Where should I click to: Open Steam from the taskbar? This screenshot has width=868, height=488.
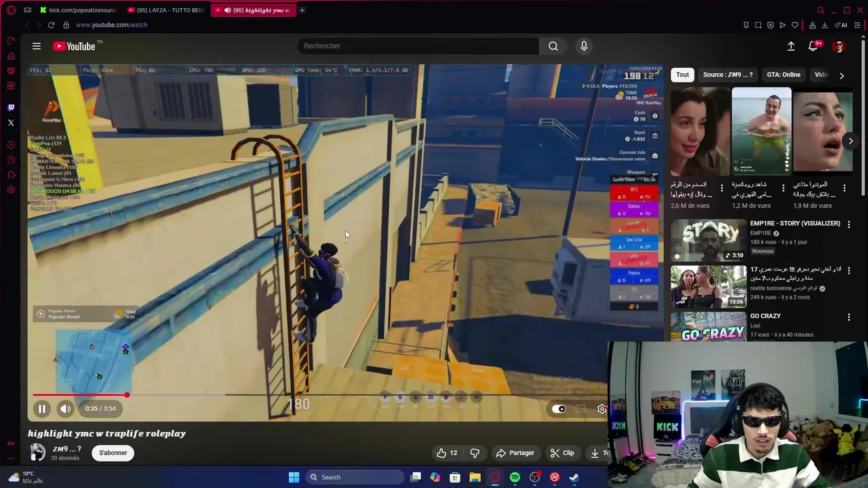(x=574, y=477)
